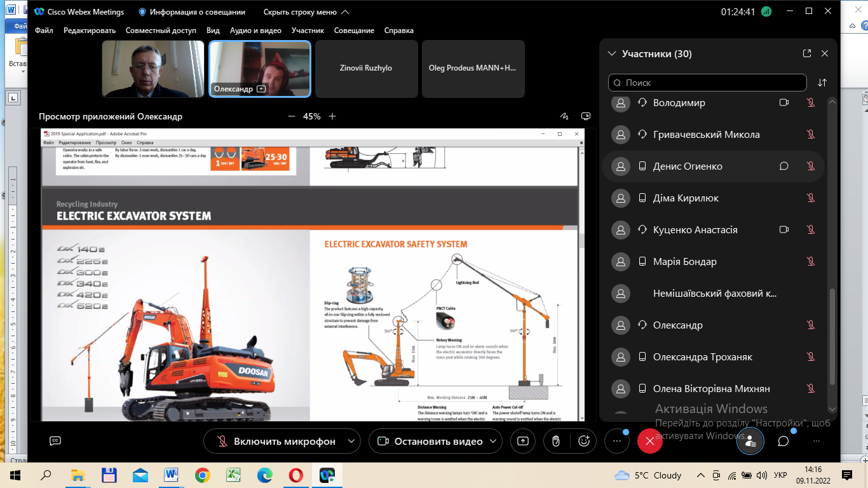
Task: Show hidden tray icons chevron
Action: 701,475
